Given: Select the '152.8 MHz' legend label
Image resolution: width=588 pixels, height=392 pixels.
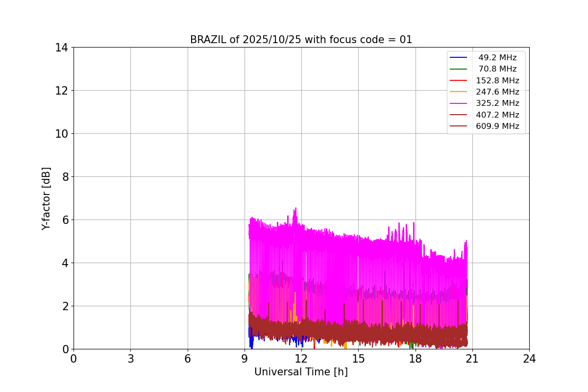Looking at the screenshot, I should 497,81.
